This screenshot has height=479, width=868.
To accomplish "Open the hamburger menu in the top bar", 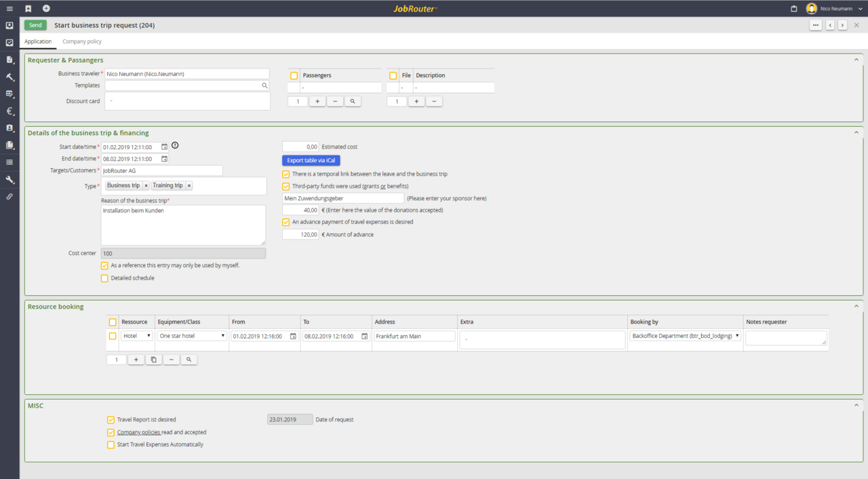I will pos(9,9).
